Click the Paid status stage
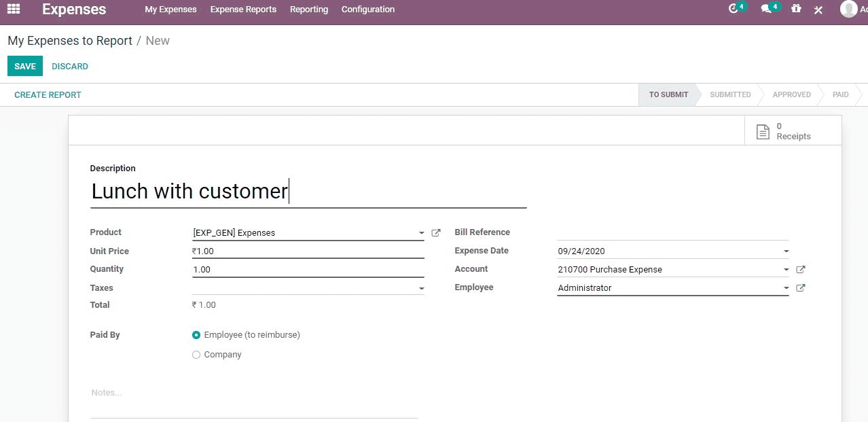Viewport: 868px width, 422px height. (x=840, y=95)
